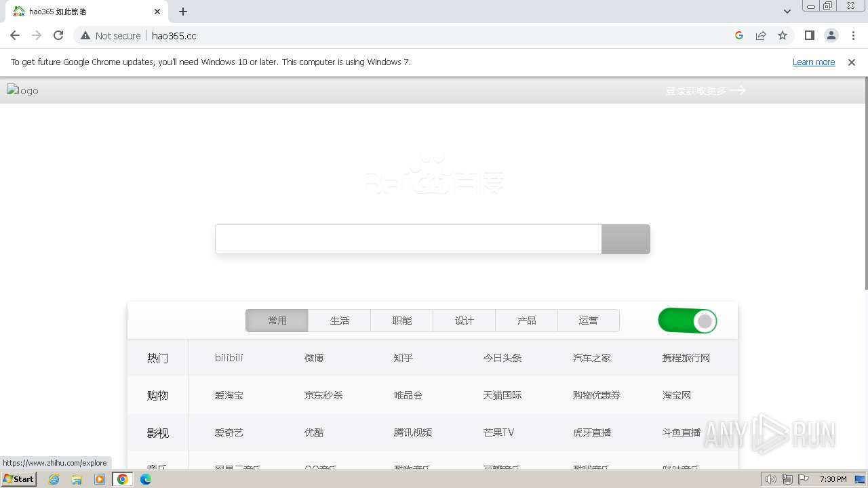This screenshot has width=868, height=488.
Task: Open the 今日头条 link
Action: [502, 358]
